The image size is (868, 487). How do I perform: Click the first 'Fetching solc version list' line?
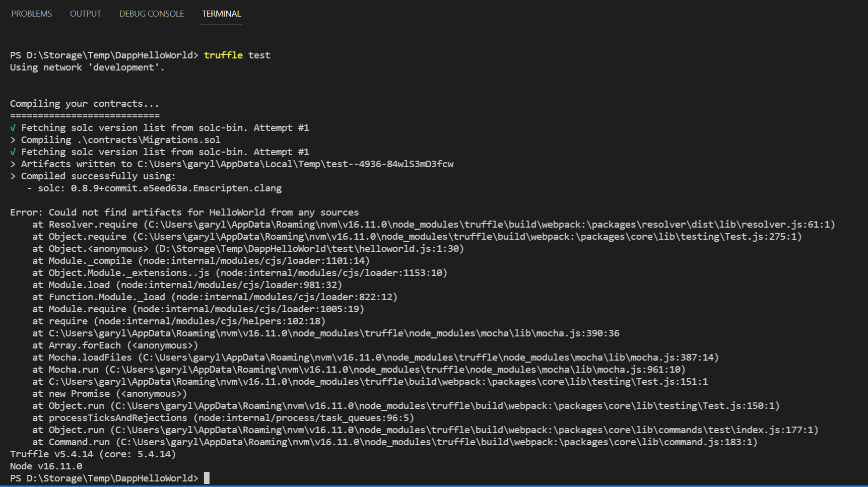coord(160,127)
